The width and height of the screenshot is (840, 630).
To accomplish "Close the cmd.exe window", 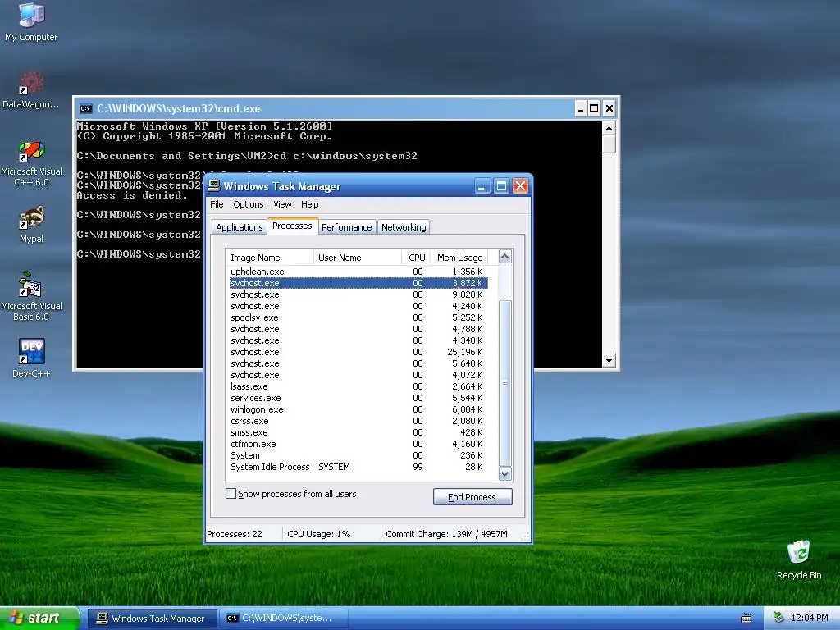I will point(609,109).
